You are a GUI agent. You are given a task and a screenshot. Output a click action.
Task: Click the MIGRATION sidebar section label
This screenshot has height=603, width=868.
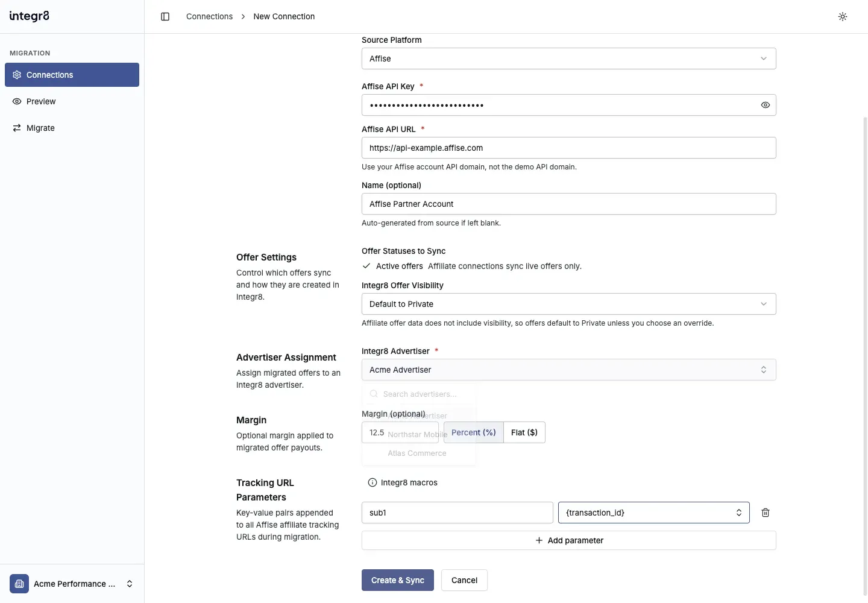[30, 53]
